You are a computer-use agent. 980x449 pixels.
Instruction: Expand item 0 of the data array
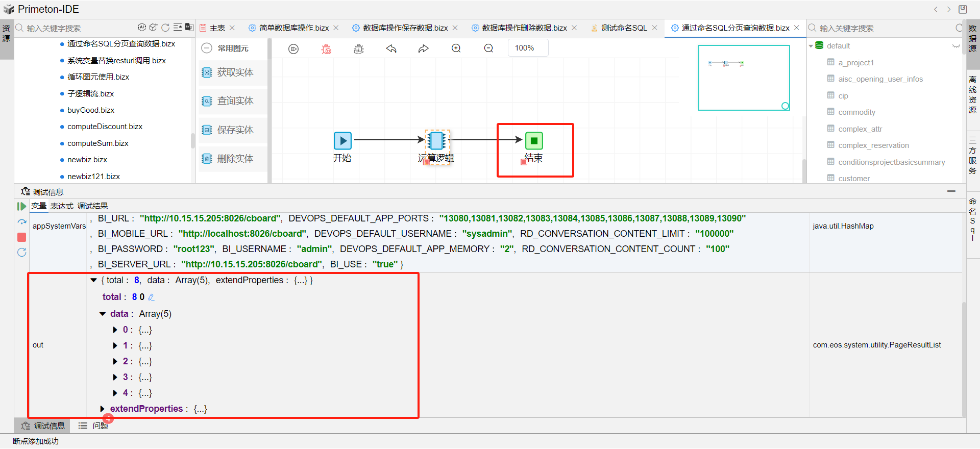pyautogui.click(x=115, y=330)
